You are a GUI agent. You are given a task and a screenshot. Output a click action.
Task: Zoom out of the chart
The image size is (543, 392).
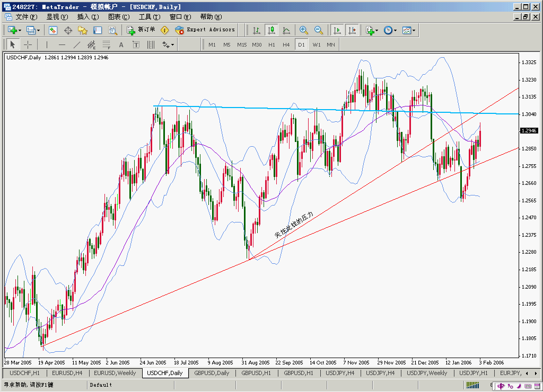(318, 30)
